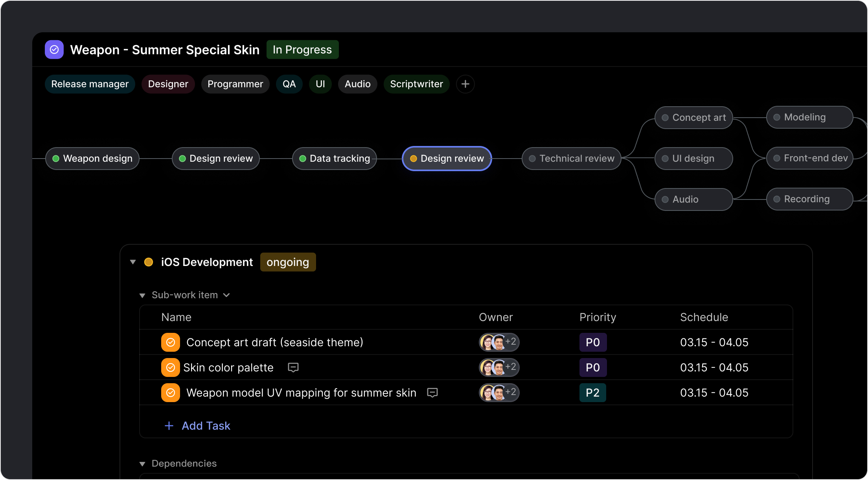
Task: Click the owner avatars on Skin color palette row
Action: click(498, 367)
